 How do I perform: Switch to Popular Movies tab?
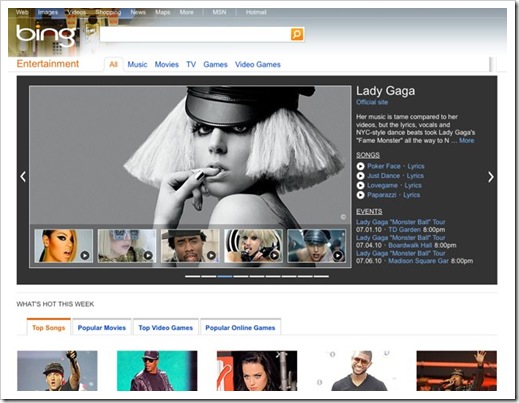[102, 328]
